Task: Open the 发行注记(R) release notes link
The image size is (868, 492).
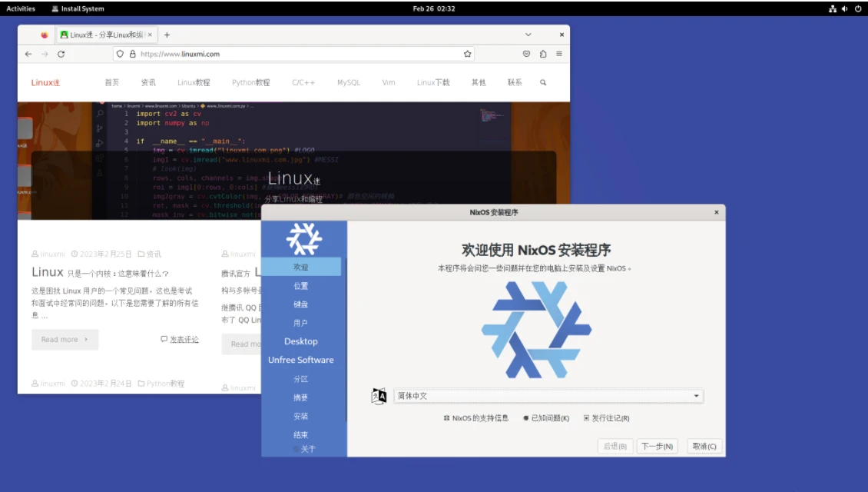Action: [611, 417]
